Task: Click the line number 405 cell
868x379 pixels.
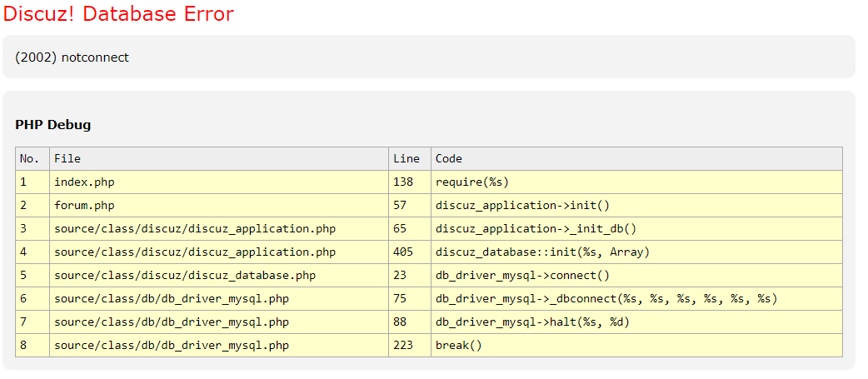Action: coord(410,252)
